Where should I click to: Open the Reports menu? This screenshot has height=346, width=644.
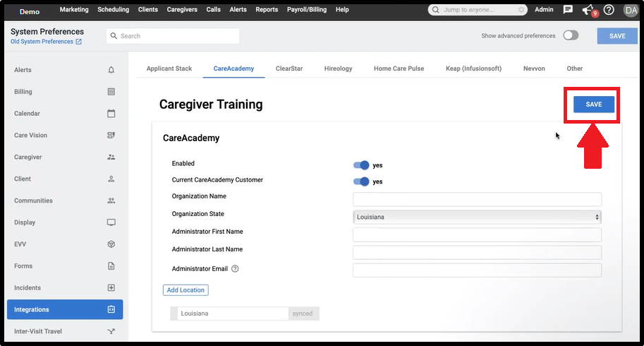[267, 9]
